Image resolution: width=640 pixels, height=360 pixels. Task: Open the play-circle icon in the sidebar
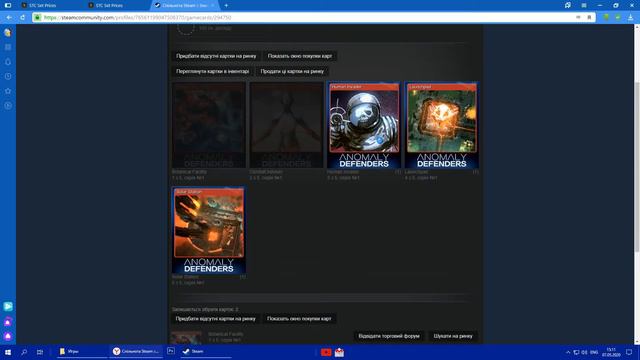tap(8, 106)
